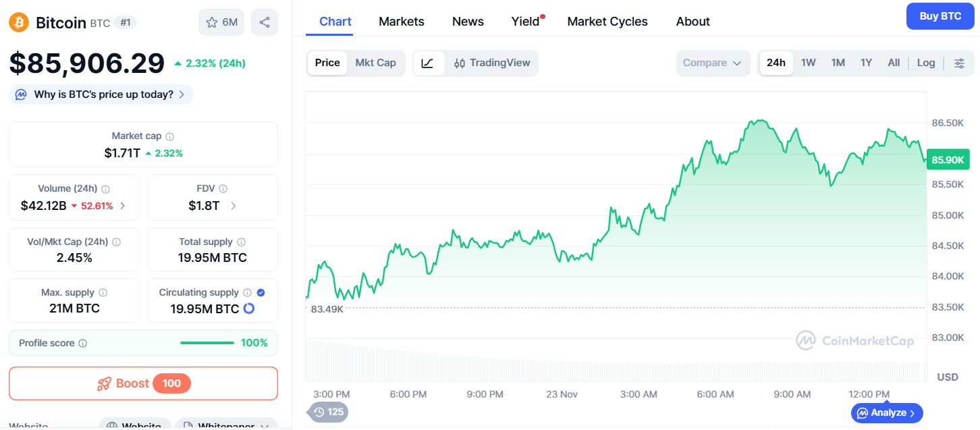
Task: Click Market cap info icon
Action: point(170,136)
